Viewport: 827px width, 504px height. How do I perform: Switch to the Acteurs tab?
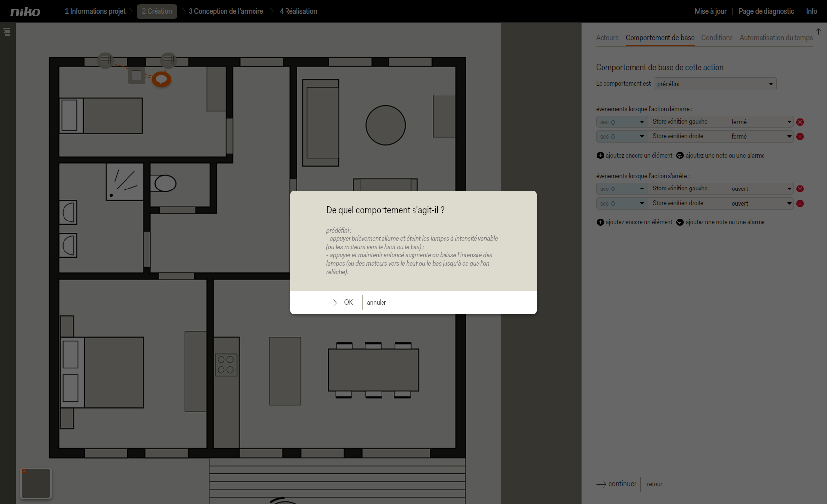click(x=607, y=38)
